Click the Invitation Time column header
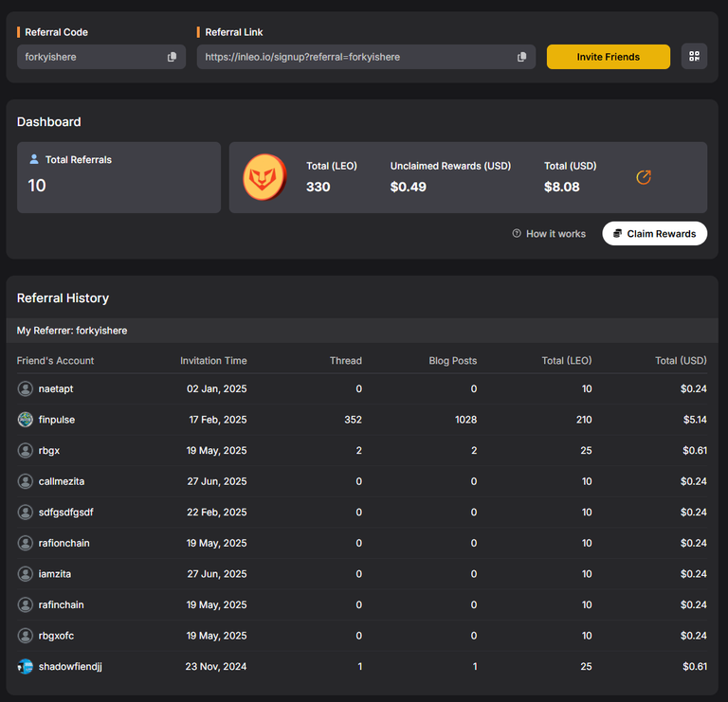Image resolution: width=728 pixels, height=702 pixels. (x=213, y=361)
